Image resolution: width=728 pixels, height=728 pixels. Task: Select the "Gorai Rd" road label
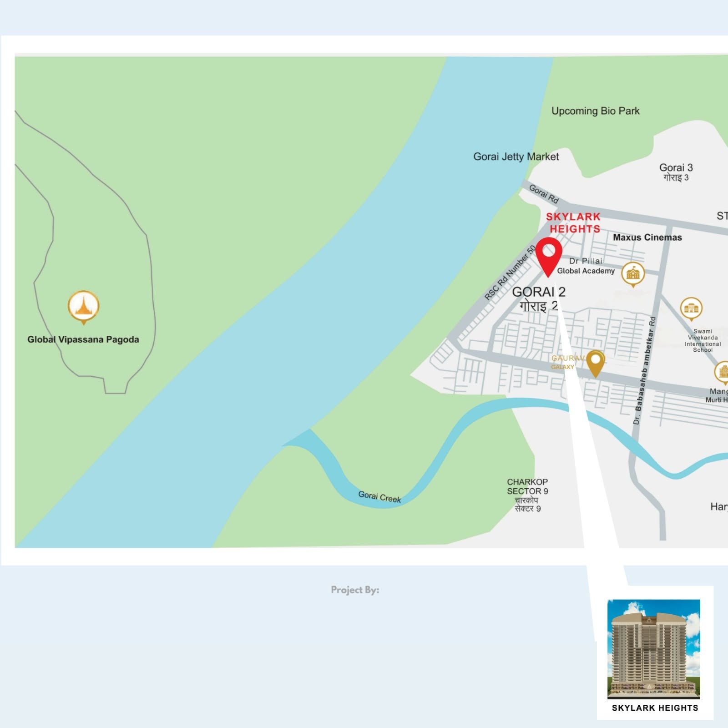(x=543, y=194)
